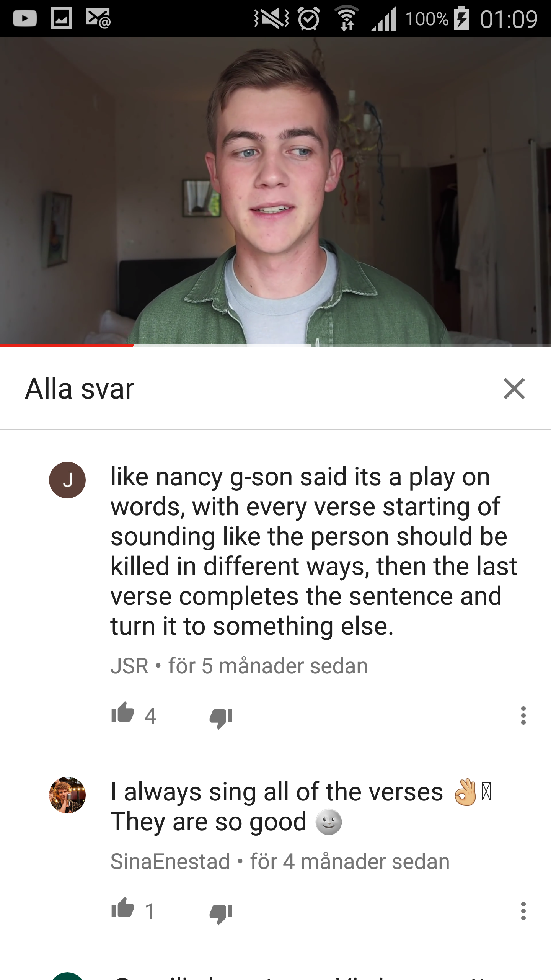
Task: Open SinaEnestad's profile picture
Action: [x=67, y=795]
